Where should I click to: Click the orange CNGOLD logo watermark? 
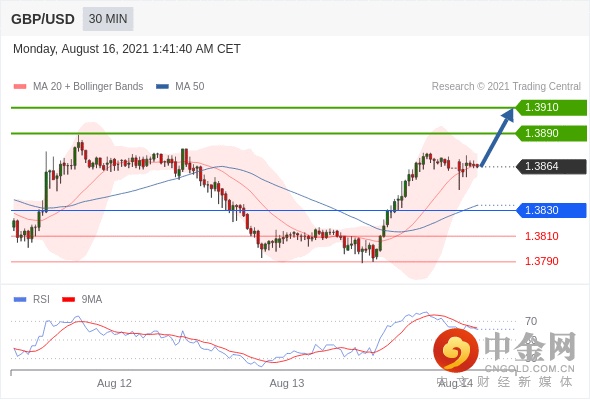point(456,351)
